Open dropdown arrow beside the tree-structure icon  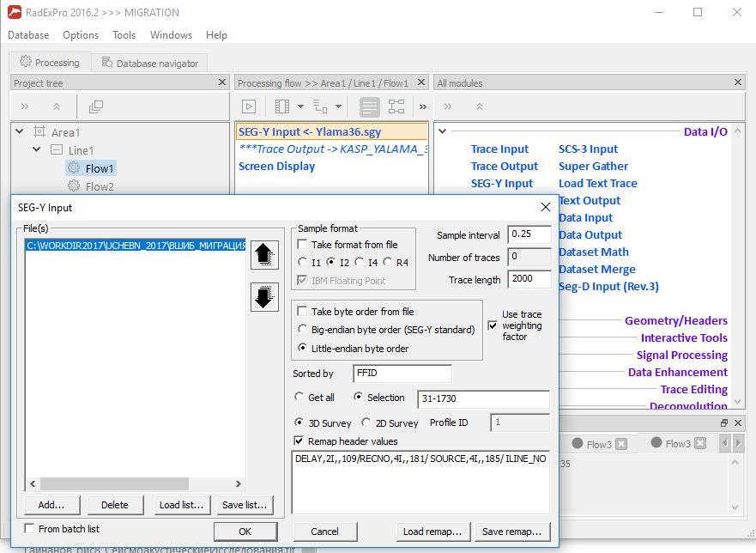(x=338, y=106)
